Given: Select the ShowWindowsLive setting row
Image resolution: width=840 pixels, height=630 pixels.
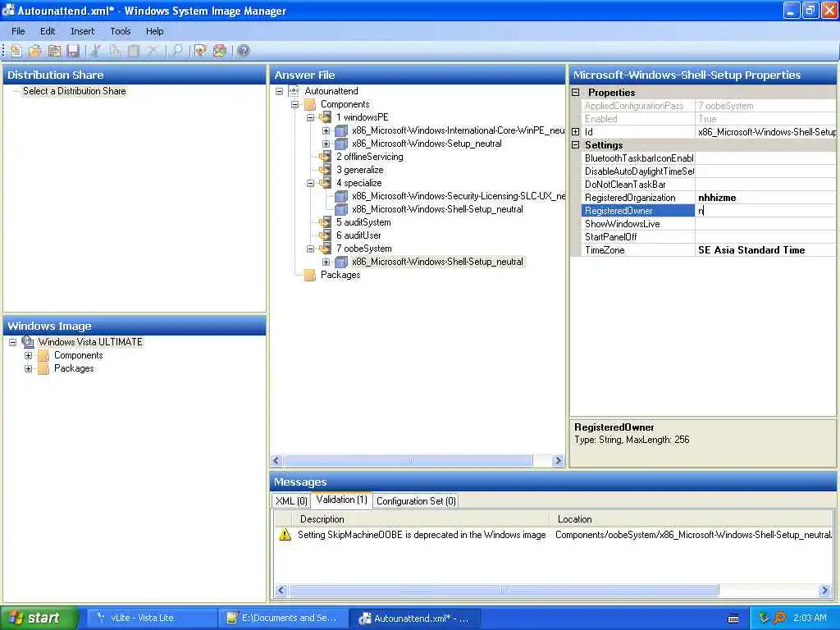Looking at the screenshot, I should tap(708, 224).
